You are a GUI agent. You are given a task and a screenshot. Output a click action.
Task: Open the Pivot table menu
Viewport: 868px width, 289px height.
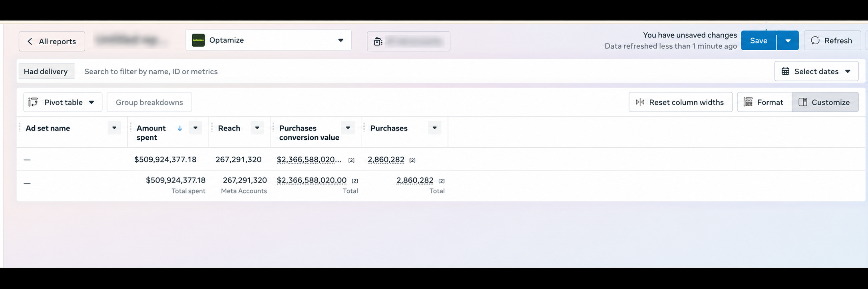pos(63,102)
